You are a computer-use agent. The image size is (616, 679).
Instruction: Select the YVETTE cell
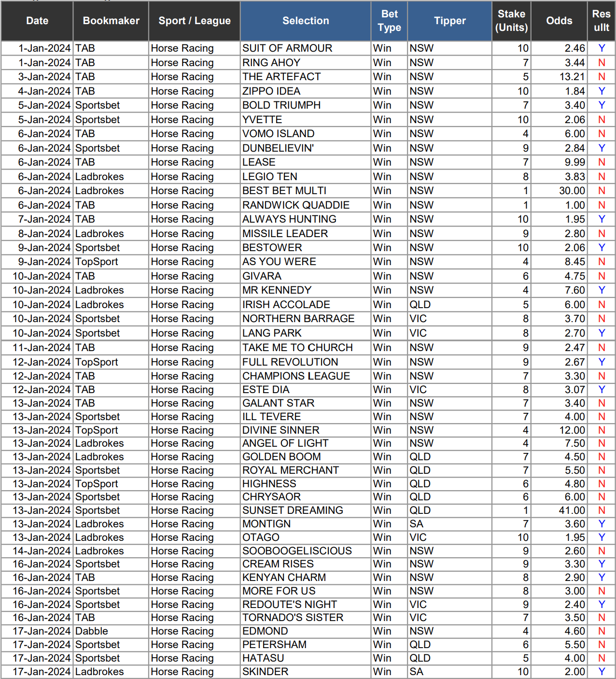306,120
